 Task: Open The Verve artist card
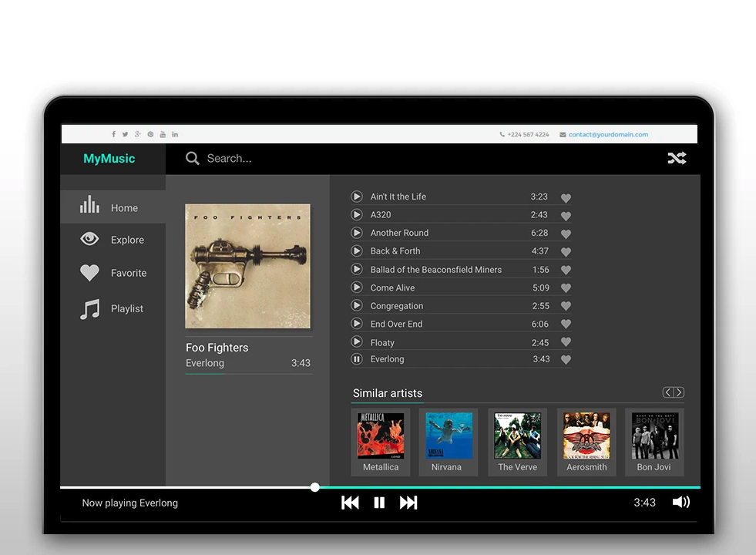click(517, 442)
